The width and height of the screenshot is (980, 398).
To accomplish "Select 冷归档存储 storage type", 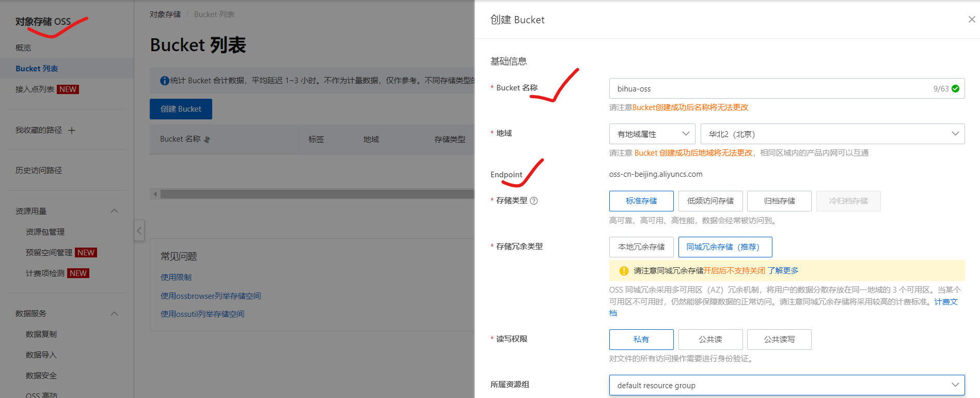I will pyautogui.click(x=848, y=201).
